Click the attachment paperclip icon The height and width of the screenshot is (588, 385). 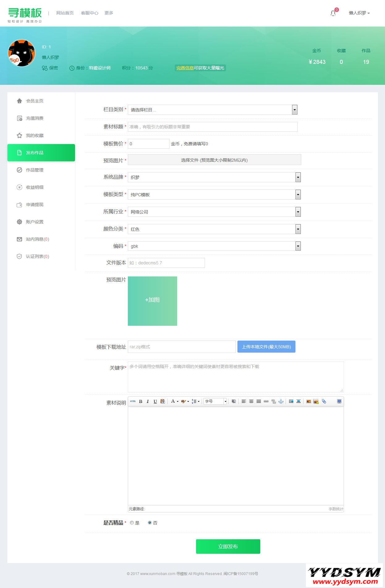point(324,401)
